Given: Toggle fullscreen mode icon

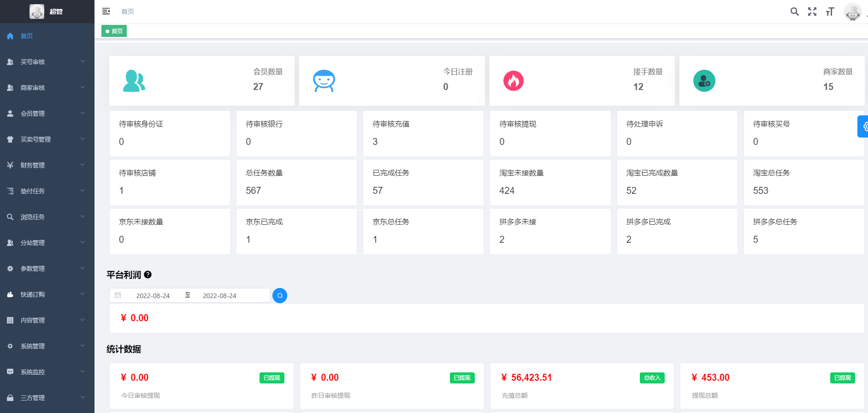Looking at the screenshot, I should point(812,12).
